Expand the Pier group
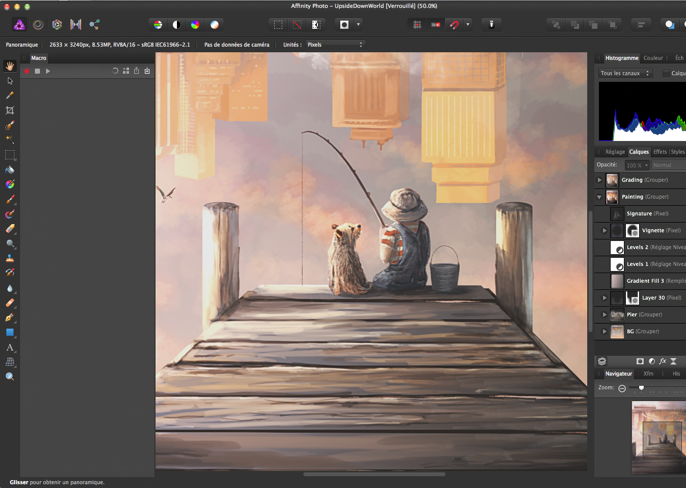The image size is (686, 491). (x=604, y=315)
